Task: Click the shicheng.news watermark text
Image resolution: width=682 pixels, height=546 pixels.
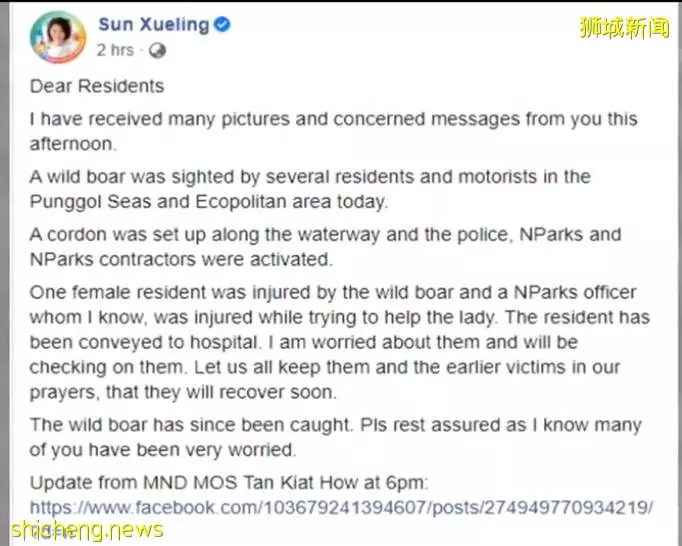Action: click(87, 530)
